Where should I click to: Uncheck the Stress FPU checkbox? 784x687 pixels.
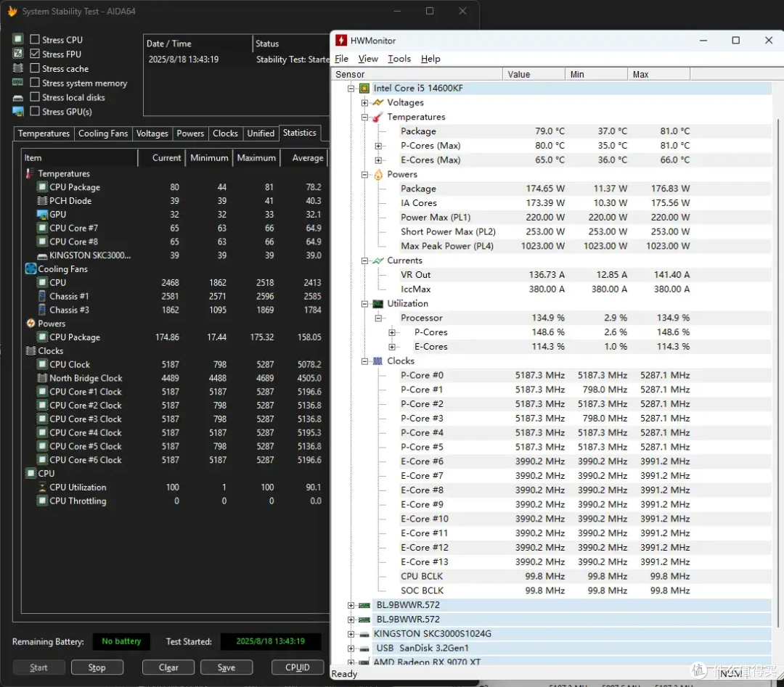(35, 54)
